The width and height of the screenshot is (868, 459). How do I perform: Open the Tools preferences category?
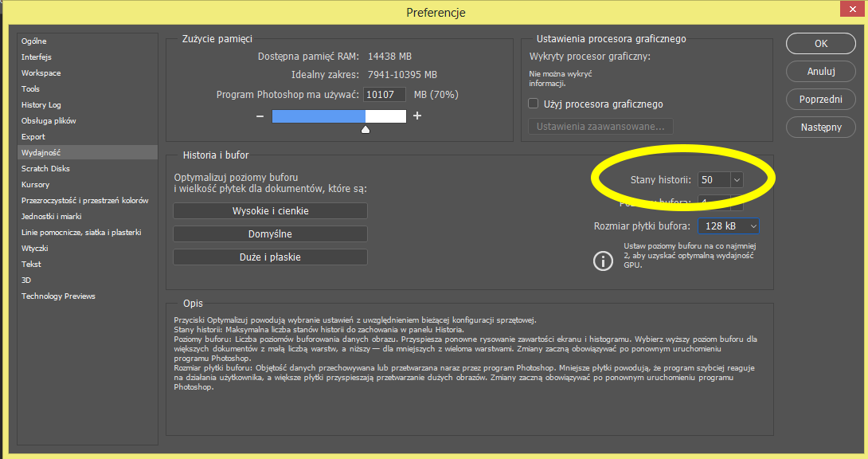point(30,88)
